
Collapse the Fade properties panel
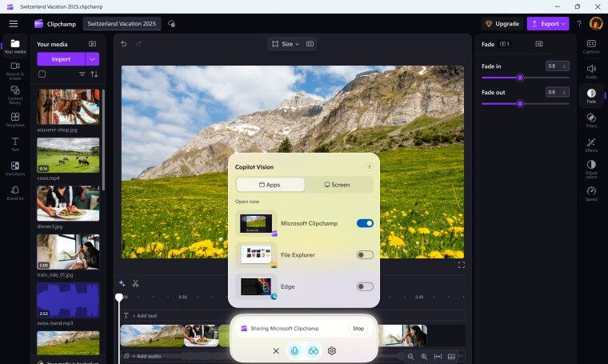539,44
